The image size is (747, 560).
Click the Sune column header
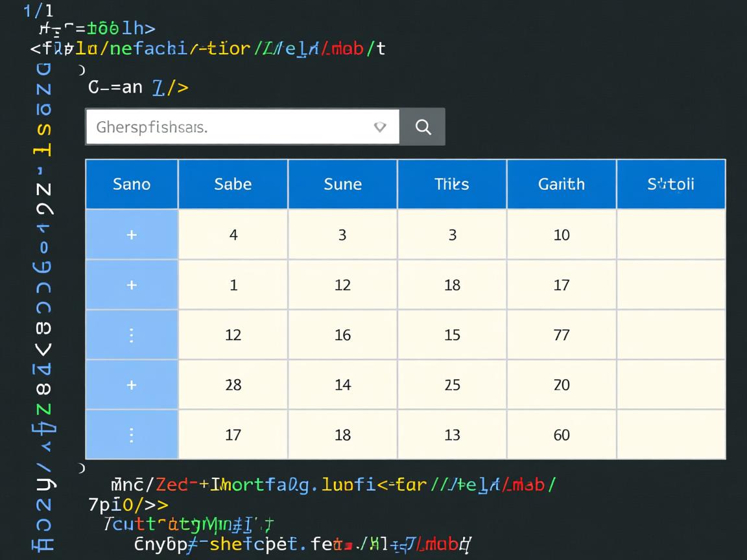tap(342, 184)
